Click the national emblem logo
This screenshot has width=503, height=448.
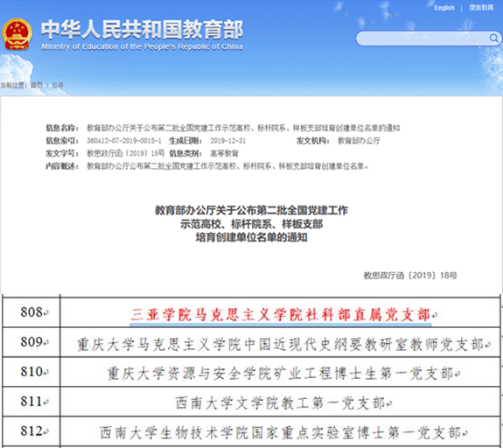point(17,35)
